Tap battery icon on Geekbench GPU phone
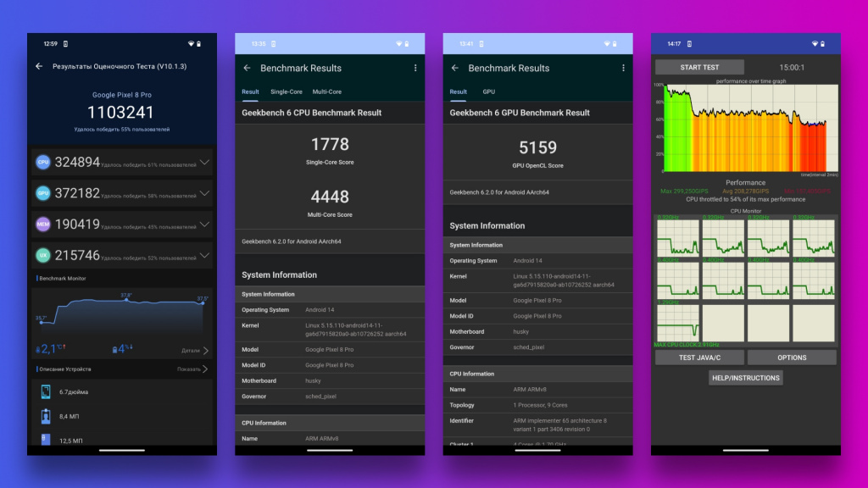This screenshot has height=488, width=868. [615, 44]
